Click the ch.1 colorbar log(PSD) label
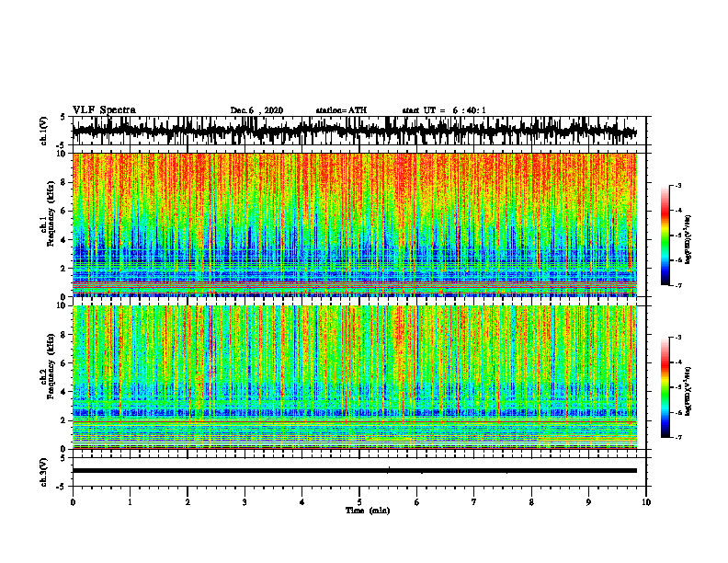Image resolution: width=728 pixels, height=563 pixels. [688, 240]
